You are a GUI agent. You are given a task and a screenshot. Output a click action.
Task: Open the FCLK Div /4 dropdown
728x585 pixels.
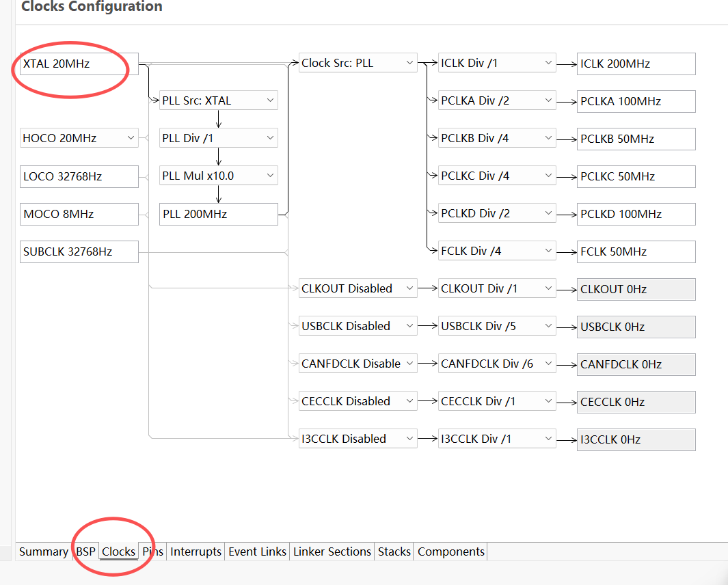click(497, 251)
